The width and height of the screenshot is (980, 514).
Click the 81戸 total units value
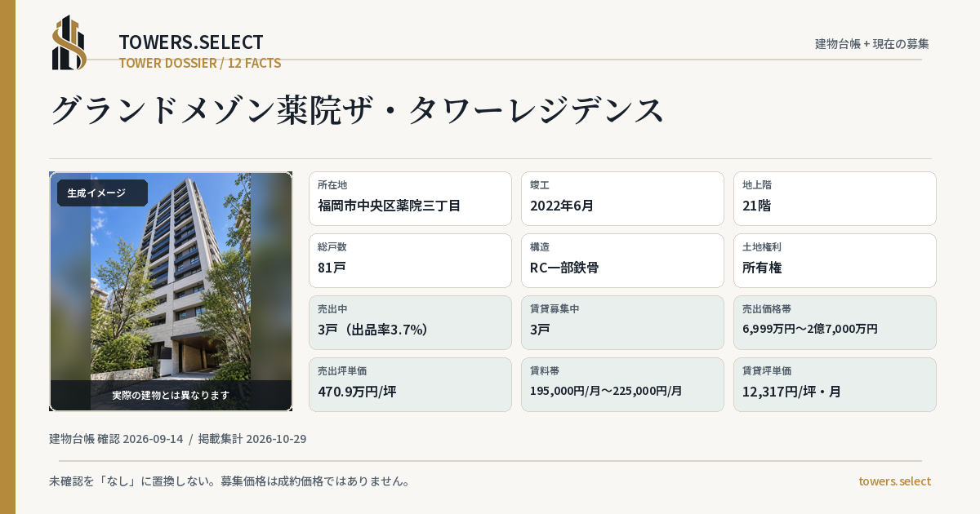(x=332, y=268)
